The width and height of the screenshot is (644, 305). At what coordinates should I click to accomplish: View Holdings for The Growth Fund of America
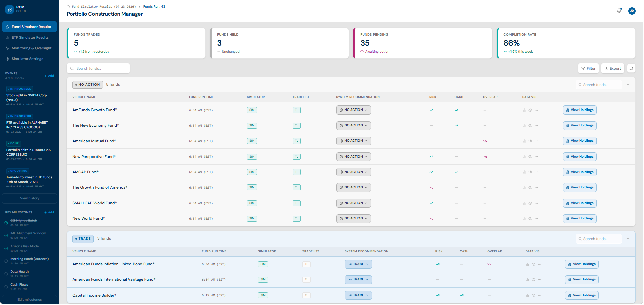point(580,187)
